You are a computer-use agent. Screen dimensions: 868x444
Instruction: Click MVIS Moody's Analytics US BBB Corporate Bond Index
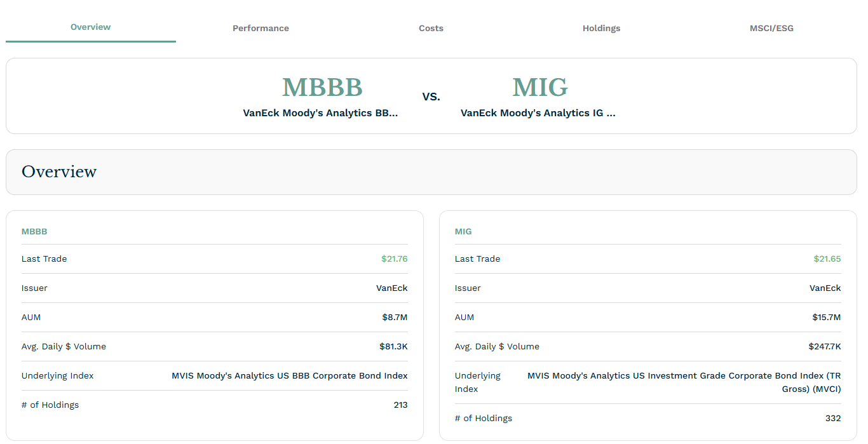pyautogui.click(x=290, y=376)
